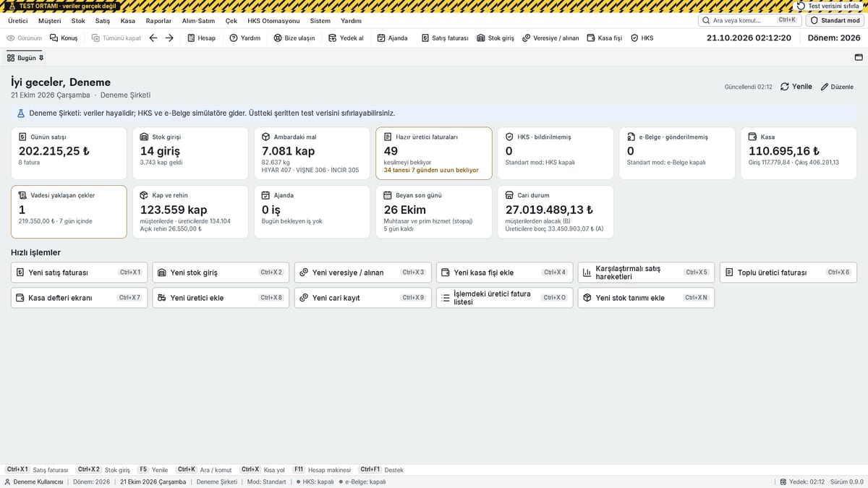Expand the Sistem menu
This screenshot has width=868, height=488.
click(320, 21)
